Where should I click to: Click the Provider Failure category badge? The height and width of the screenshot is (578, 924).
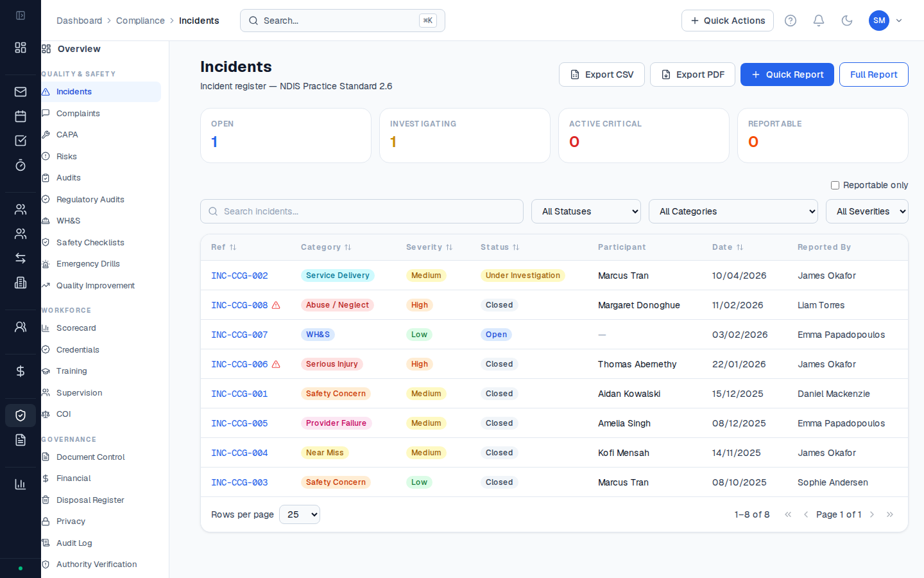pyautogui.click(x=336, y=423)
